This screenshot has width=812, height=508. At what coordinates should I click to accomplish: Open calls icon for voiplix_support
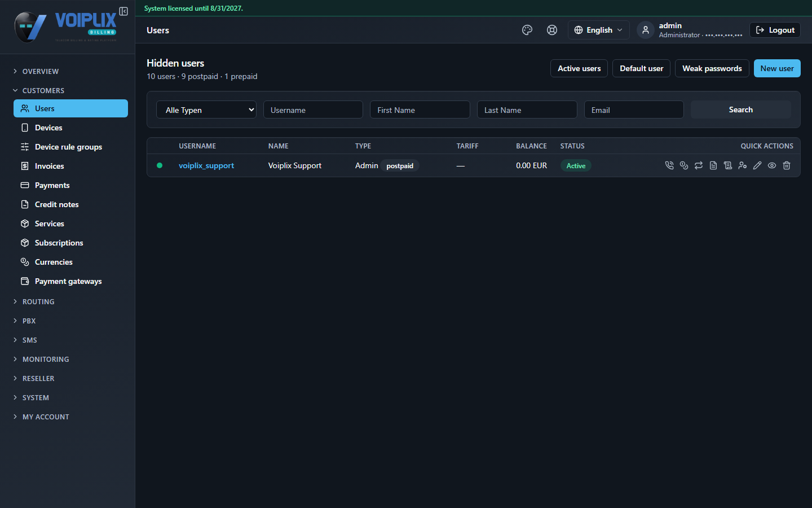pyautogui.click(x=669, y=165)
